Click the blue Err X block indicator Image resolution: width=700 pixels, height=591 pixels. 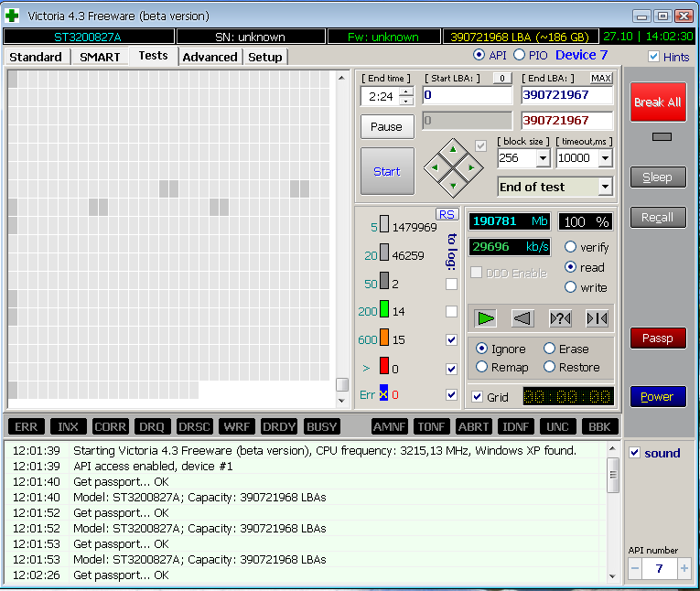[383, 393]
